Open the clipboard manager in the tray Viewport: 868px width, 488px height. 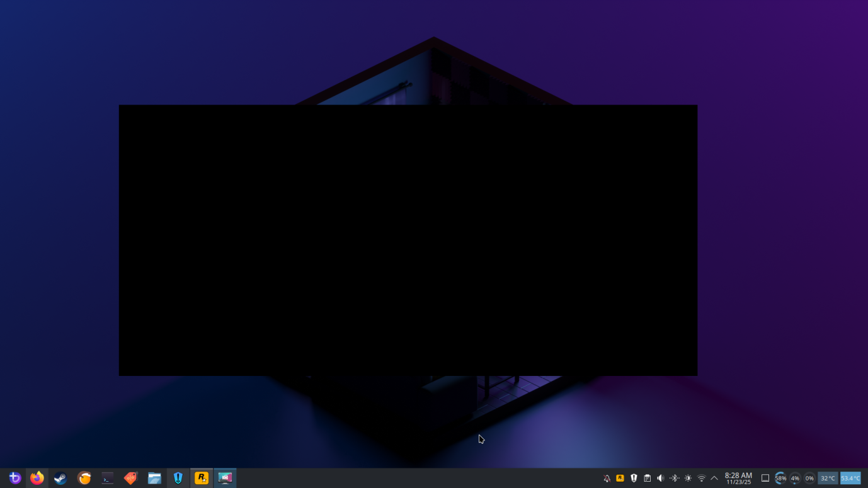tap(646, 477)
